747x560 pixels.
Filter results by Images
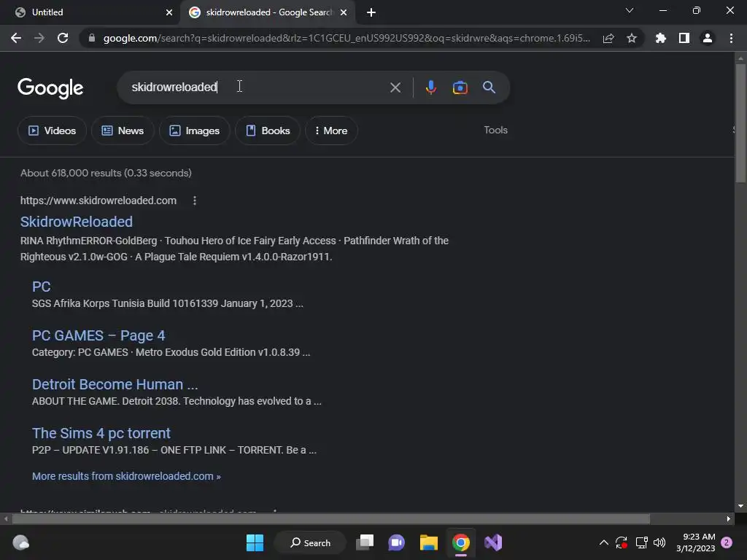pyautogui.click(x=194, y=131)
